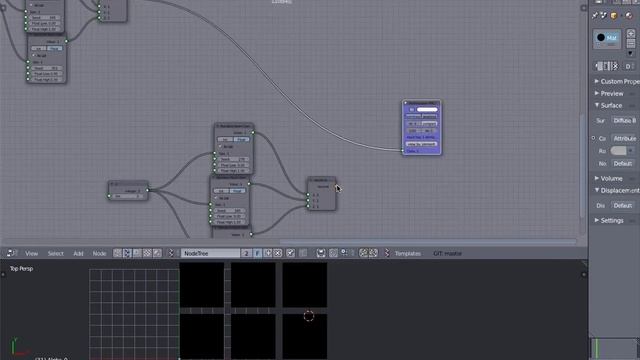
Task: Open the Diffuse B surface shader dropdown
Action: click(624, 120)
